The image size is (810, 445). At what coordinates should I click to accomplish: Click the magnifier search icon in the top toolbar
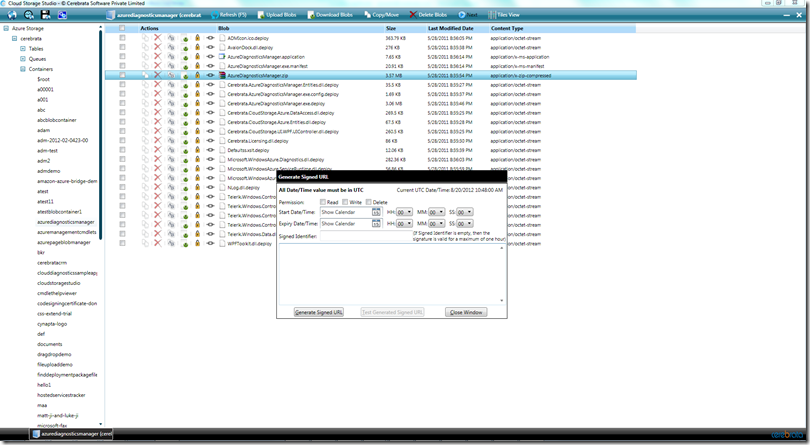[29, 15]
